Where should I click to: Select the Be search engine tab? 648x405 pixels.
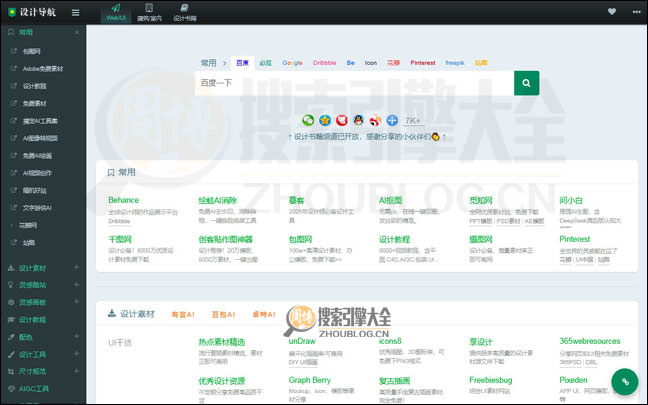(x=350, y=63)
